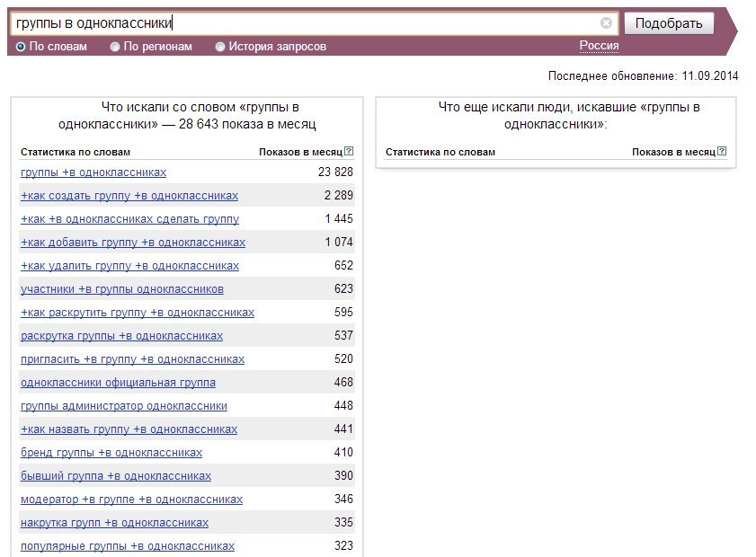
Task: Click left column header 'Статистика по словам'
Action: point(76,152)
